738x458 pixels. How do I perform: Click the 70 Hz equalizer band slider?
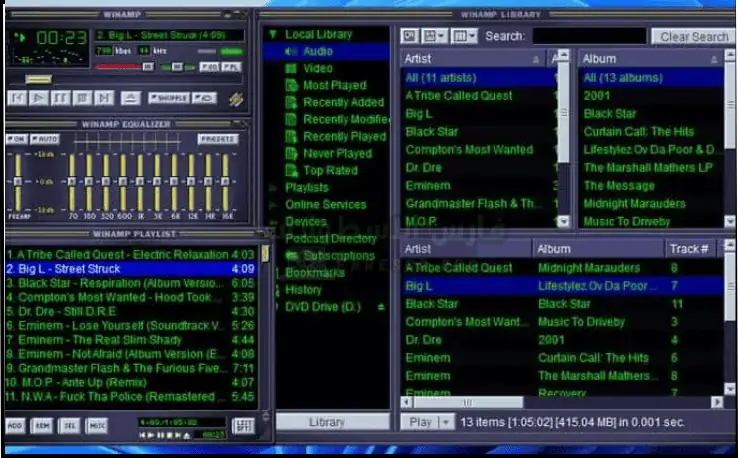tap(73, 182)
